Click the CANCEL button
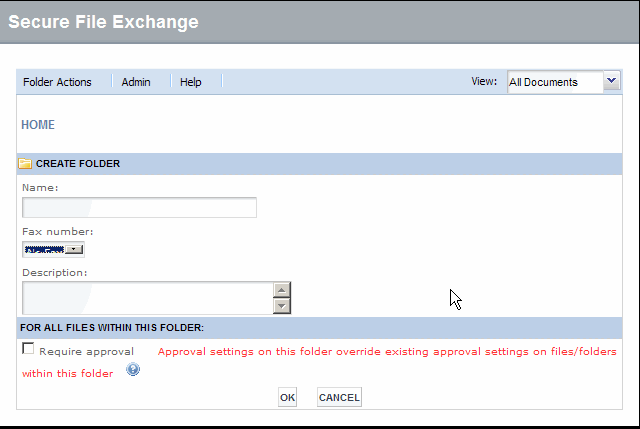Viewport: 640px width, 429px height. [x=339, y=397]
